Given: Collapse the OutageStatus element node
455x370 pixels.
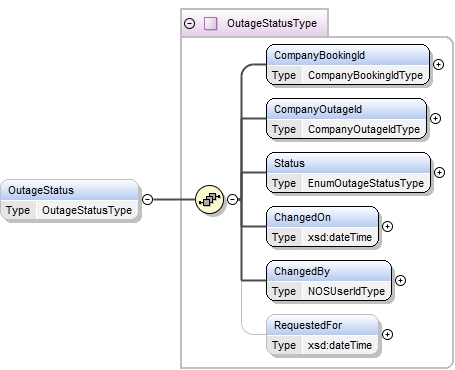Looking at the screenshot, I should [x=147, y=199].
